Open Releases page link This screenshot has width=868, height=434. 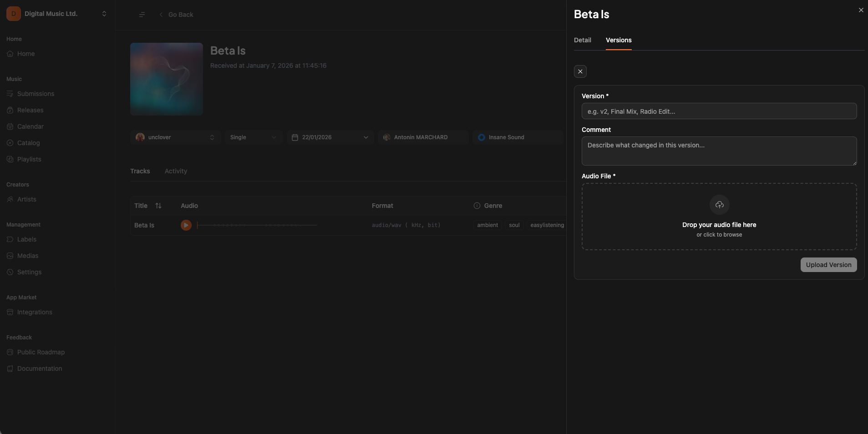point(30,110)
